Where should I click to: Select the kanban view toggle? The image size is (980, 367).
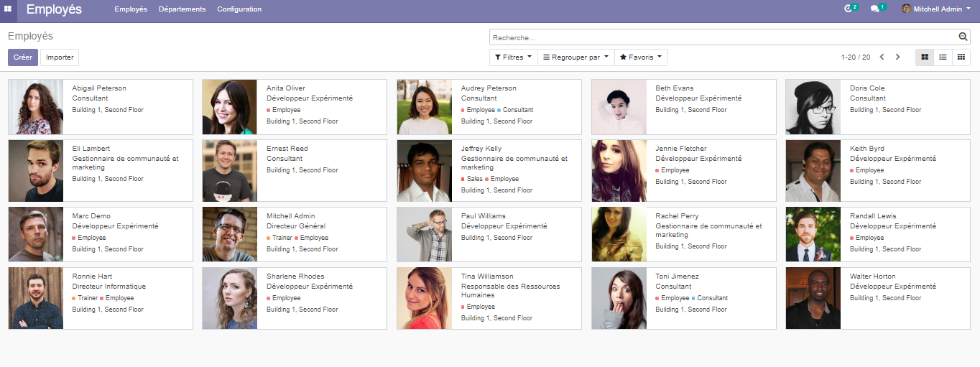coord(925,57)
